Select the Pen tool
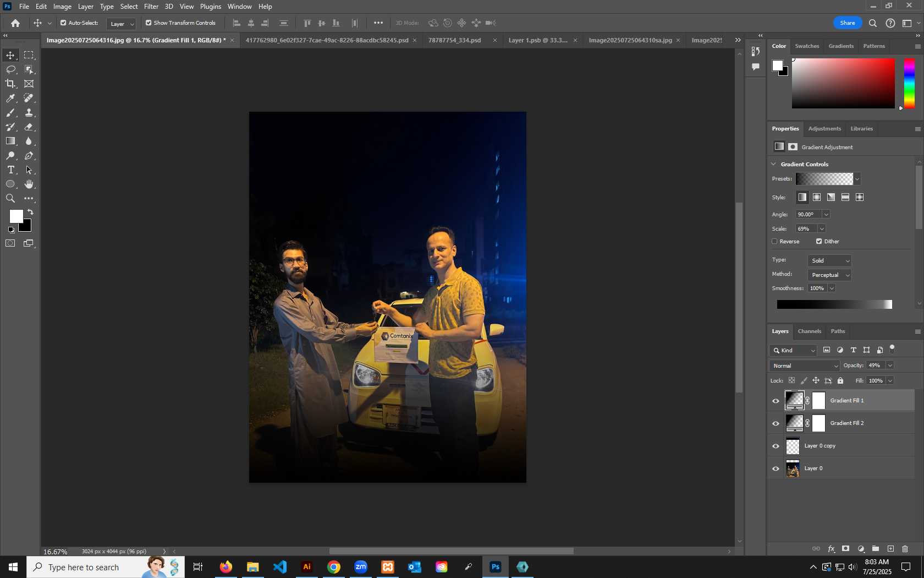 tap(29, 156)
